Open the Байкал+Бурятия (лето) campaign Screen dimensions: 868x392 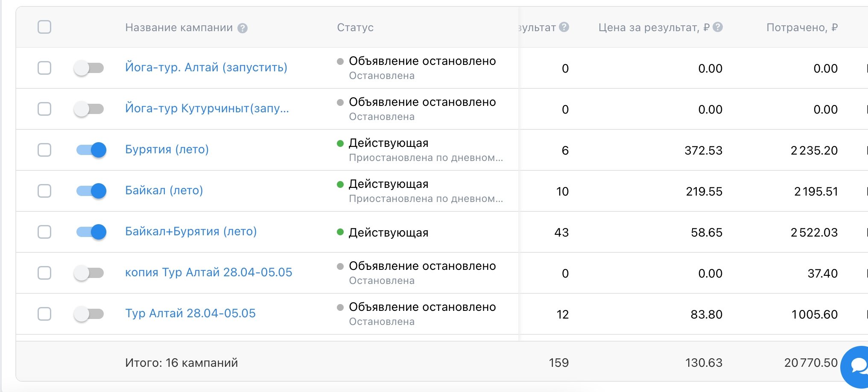coord(190,231)
